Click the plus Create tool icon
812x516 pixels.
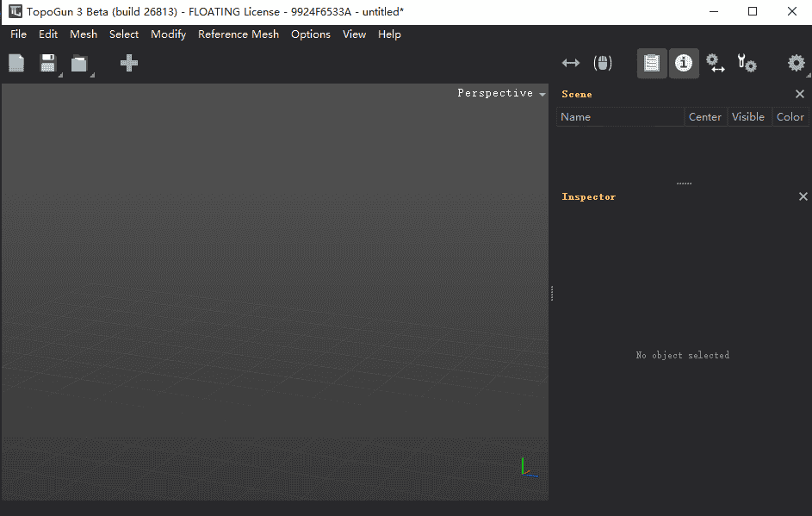tap(129, 63)
